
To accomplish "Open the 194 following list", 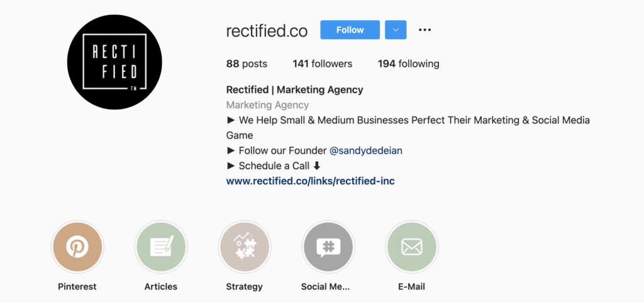I will (x=408, y=64).
